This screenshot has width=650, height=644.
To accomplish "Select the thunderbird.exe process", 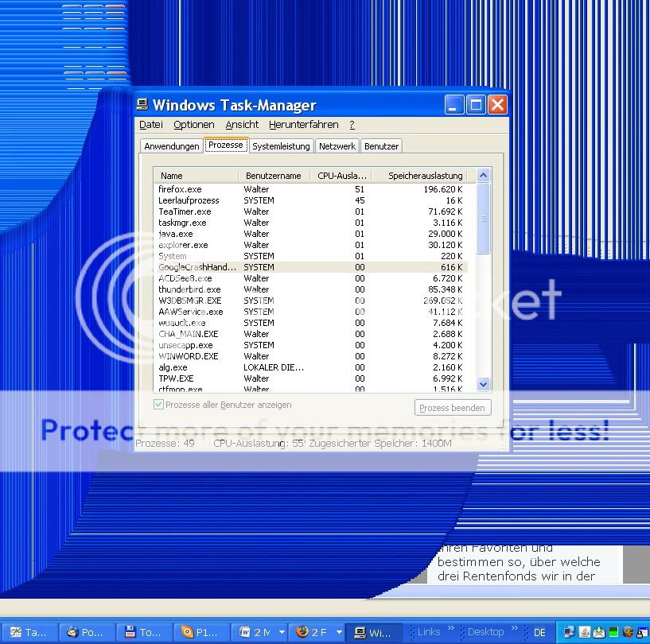I will (311, 289).
